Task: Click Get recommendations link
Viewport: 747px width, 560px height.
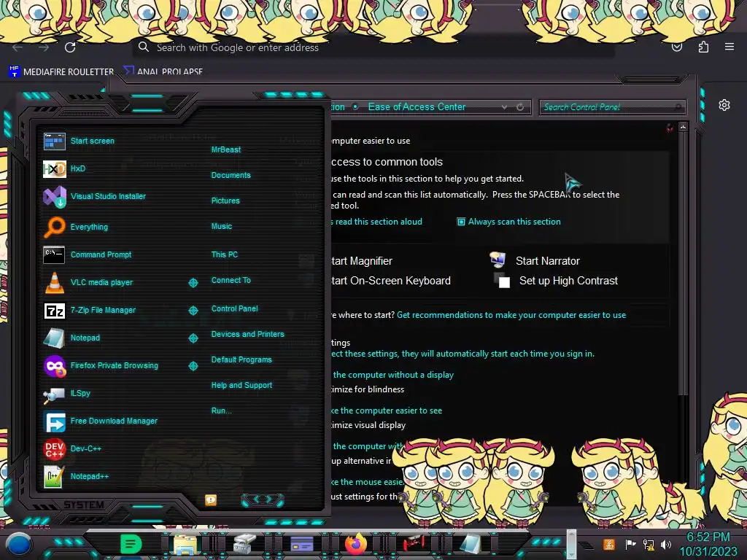Action: (511, 315)
